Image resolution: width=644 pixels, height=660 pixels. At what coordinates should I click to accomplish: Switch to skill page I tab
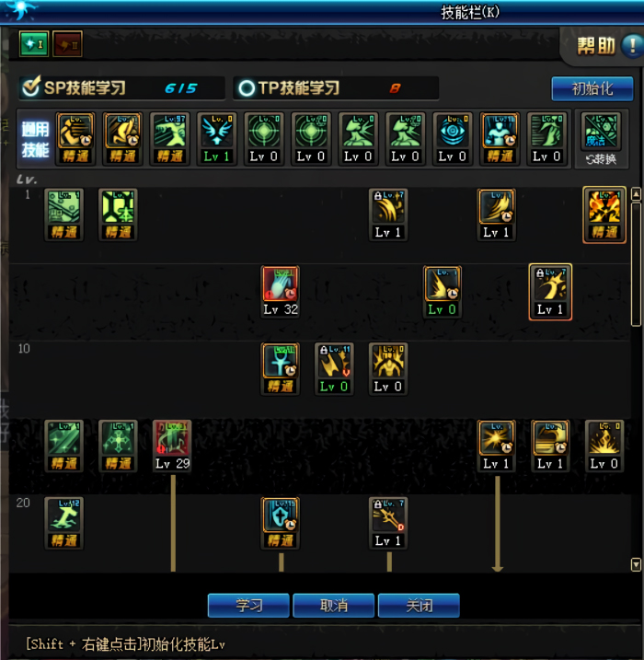click(x=34, y=44)
